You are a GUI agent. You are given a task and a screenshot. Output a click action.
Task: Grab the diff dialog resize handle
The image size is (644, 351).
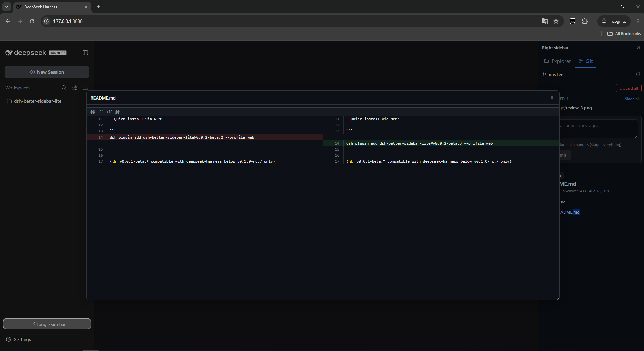pyautogui.click(x=558, y=298)
